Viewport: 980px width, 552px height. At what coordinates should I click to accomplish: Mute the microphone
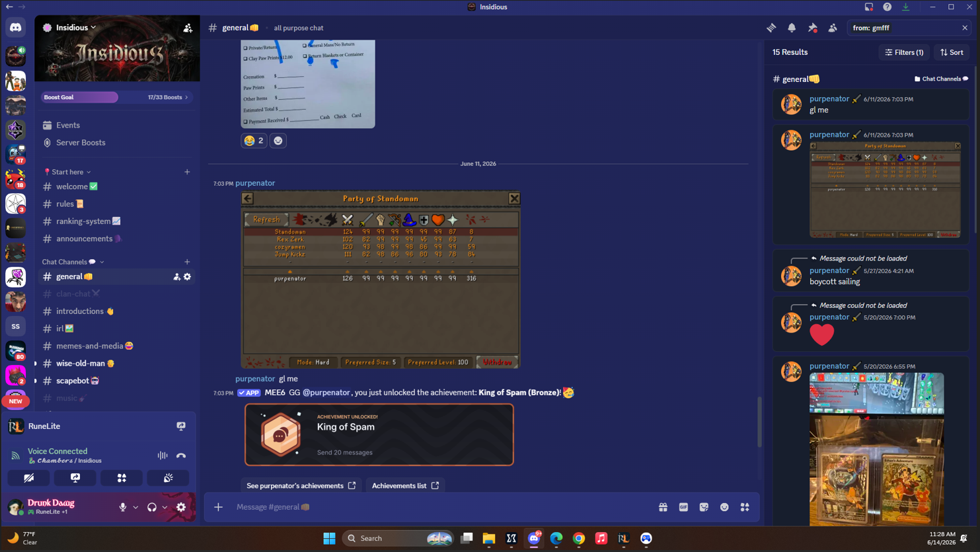tap(123, 507)
